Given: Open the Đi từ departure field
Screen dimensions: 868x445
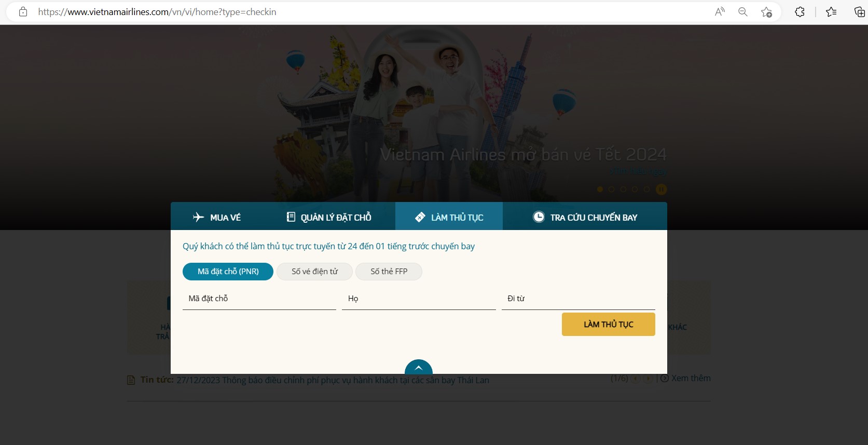Looking at the screenshot, I should point(578,299).
